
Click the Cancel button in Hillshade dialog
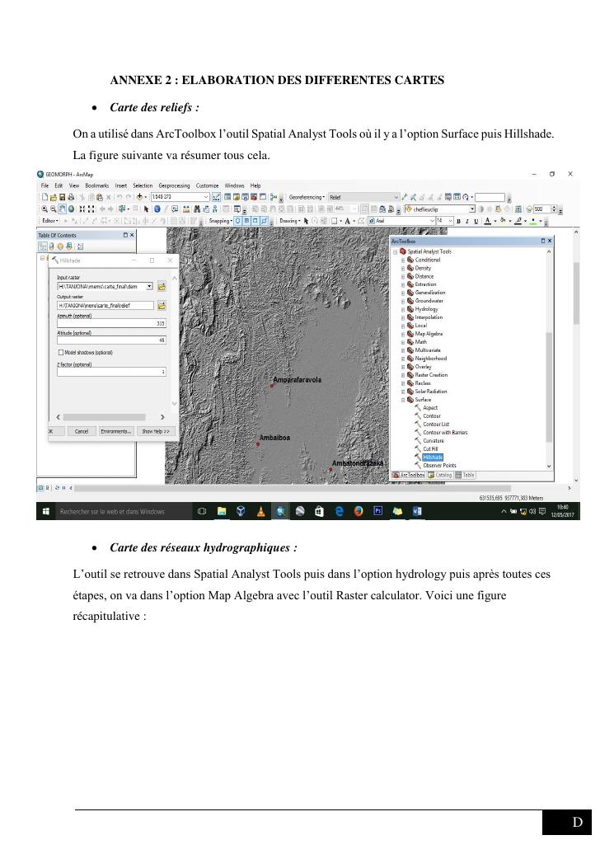tap(81, 430)
